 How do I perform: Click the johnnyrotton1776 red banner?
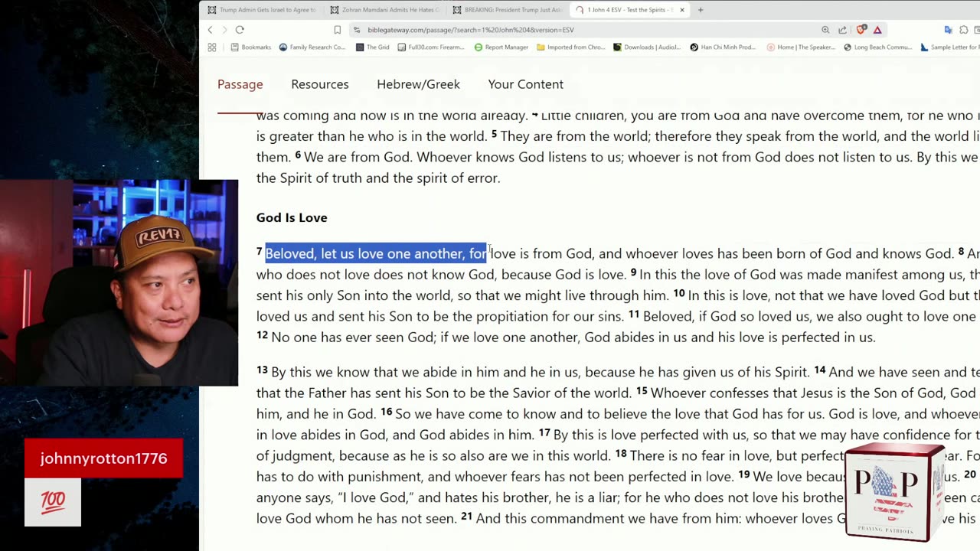(103, 458)
